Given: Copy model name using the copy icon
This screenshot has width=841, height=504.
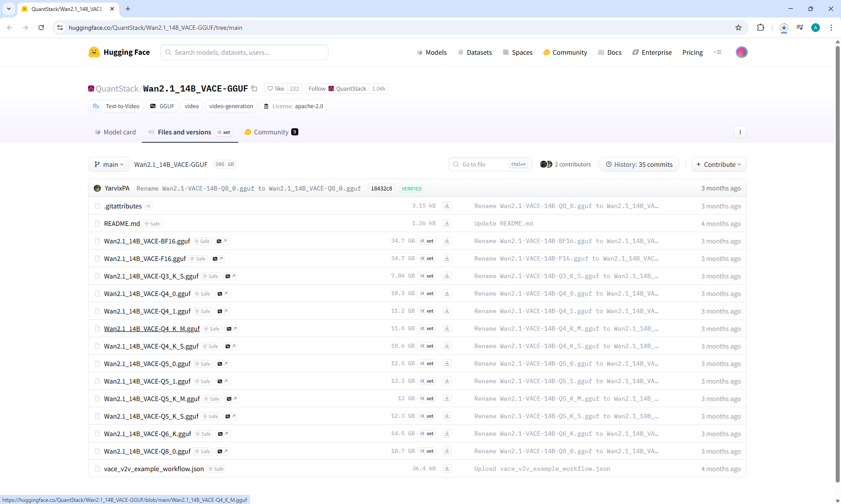Looking at the screenshot, I should (x=254, y=88).
